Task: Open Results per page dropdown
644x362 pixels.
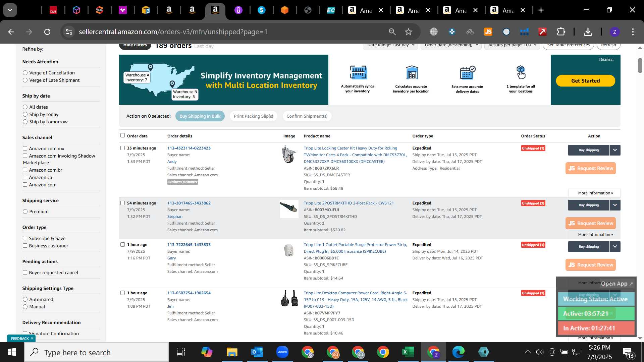Action: pos(512,46)
